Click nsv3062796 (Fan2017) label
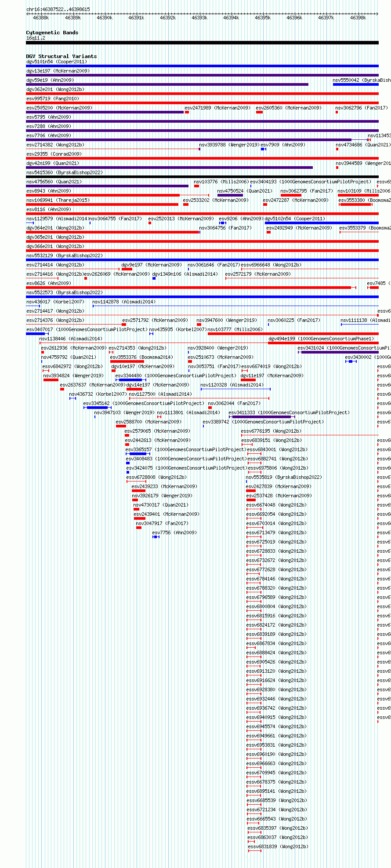The height and width of the screenshot is (868, 391). click(362, 108)
